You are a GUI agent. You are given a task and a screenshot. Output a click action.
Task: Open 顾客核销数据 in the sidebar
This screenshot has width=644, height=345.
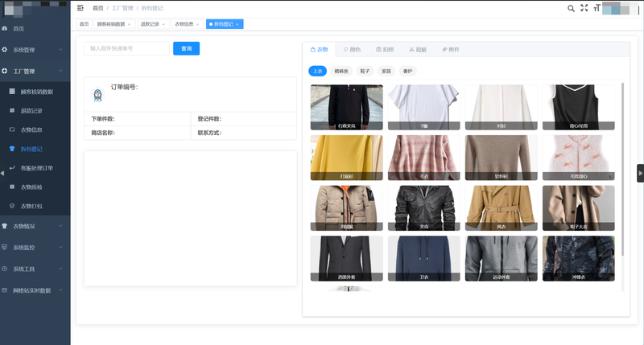36,92
